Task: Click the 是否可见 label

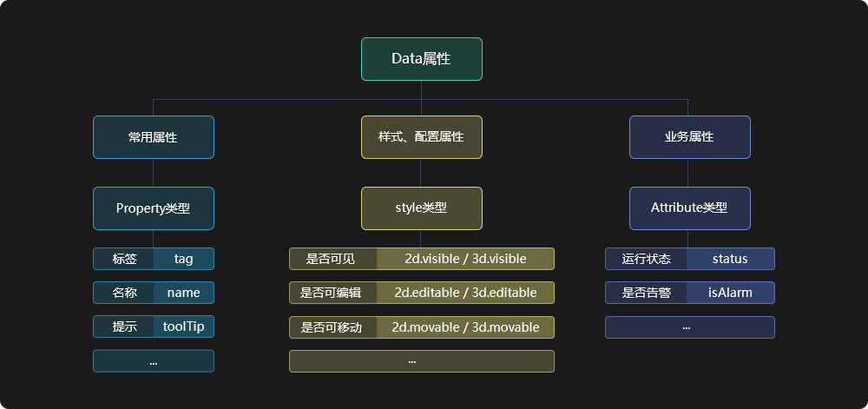Action: click(x=333, y=259)
